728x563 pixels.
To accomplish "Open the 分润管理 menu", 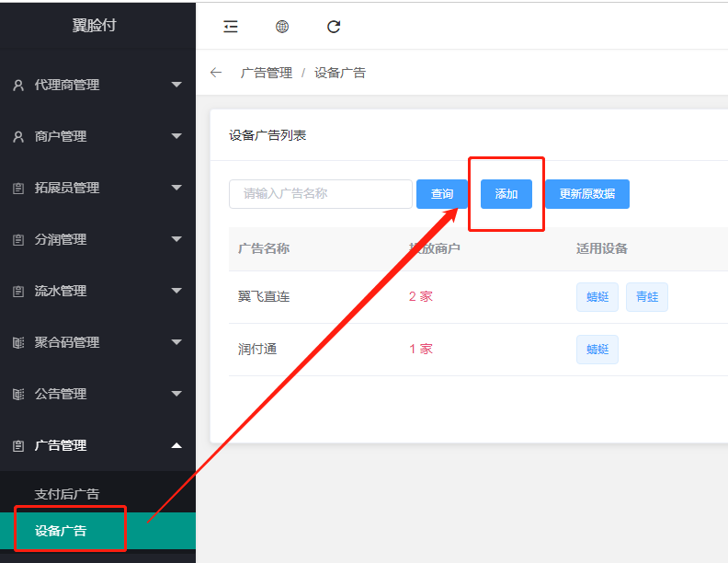I will pyautogui.click(x=97, y=240).
